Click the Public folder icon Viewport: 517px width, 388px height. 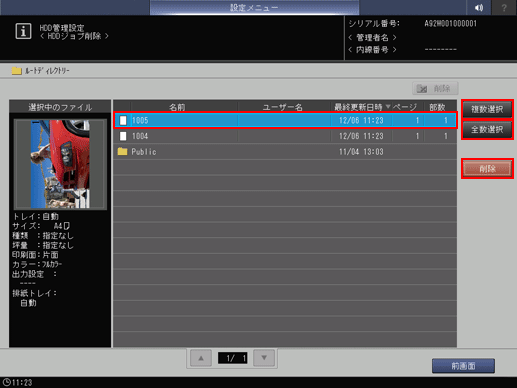[x=122, y=151]
